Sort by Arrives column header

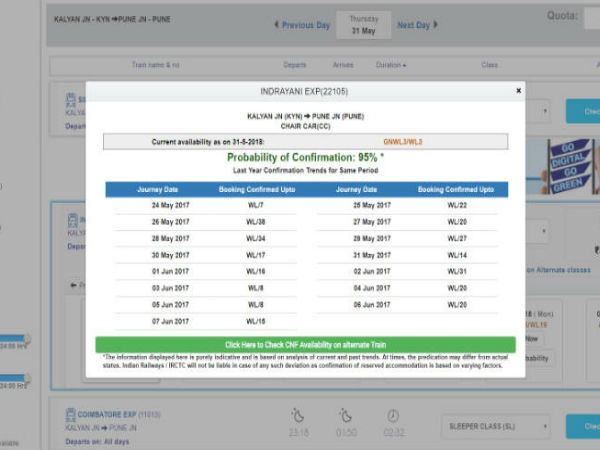point(342,65)
